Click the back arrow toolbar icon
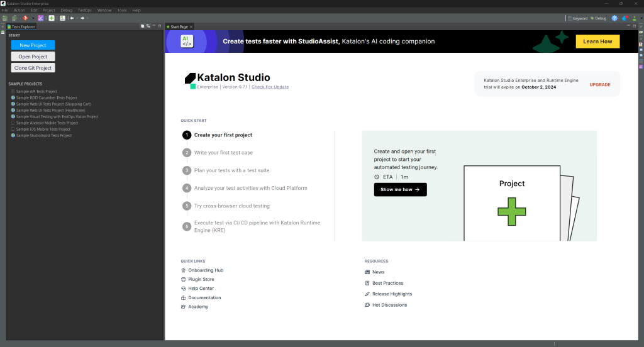The image size is (644, 347). 72,18
